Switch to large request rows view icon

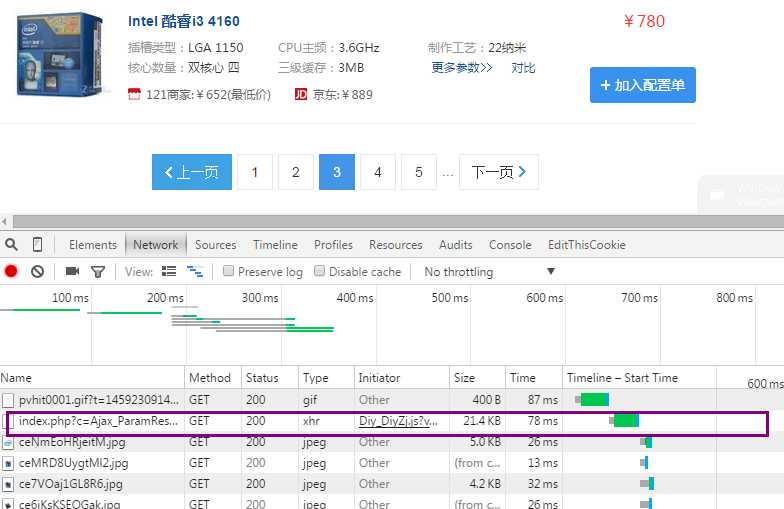[169, 272]
